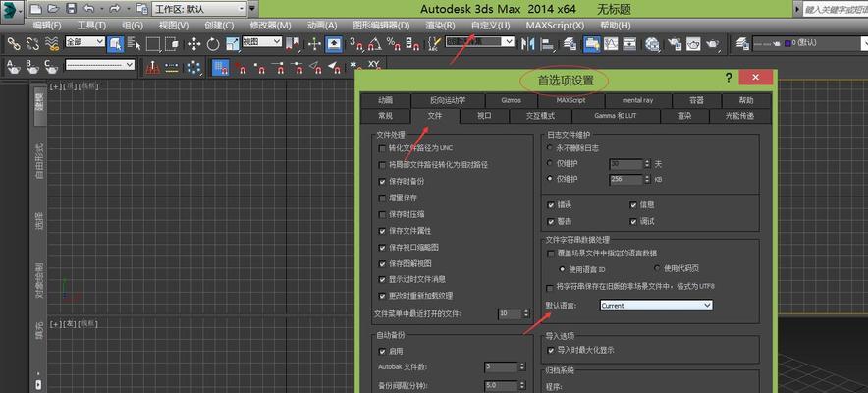The height and width of the screenshot is (393, 868).
Task: Click the [顶] viewport label
Action: coord(71,86)
